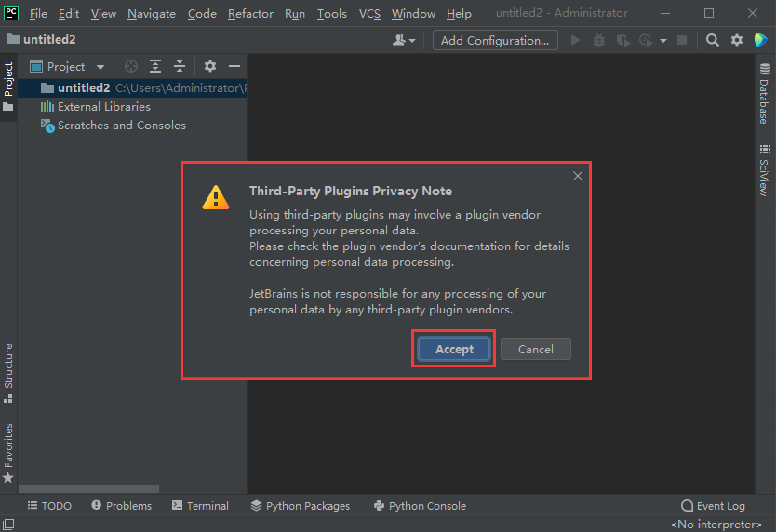776x532 pixels.
Task: Click the PyCharm logo icon
Action: (x=11, y=12)
